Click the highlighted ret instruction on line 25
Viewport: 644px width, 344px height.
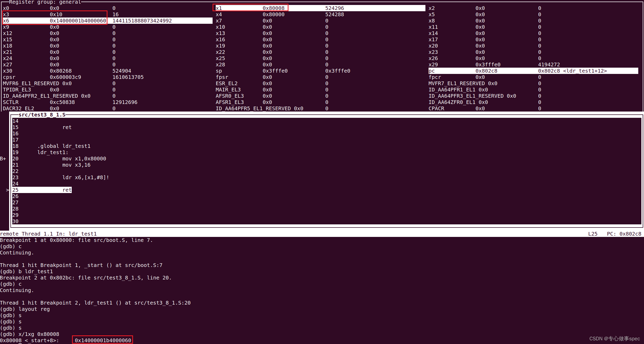(x=67, y=190)
